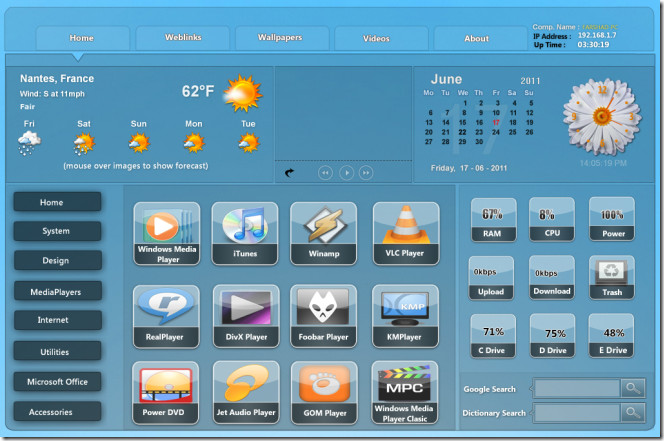Click the Friday weather forecast icon
This screenshot has width=664, height=441.
click(29, 143)
